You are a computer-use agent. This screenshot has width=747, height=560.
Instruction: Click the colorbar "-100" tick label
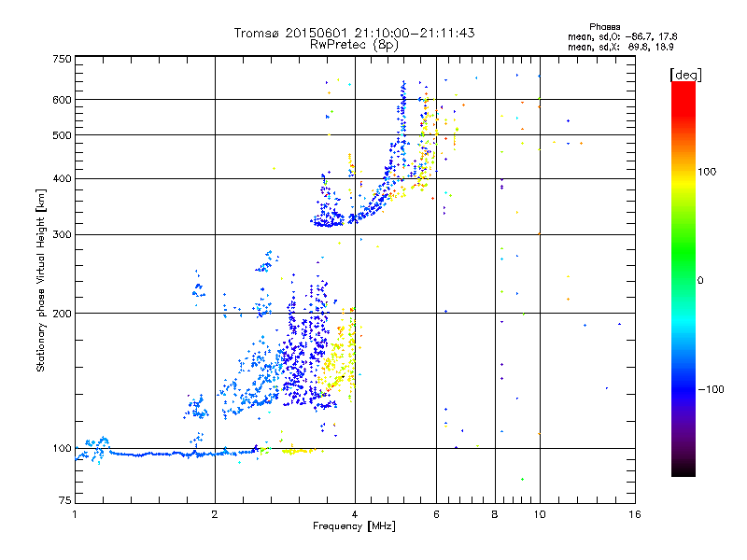point(711,389)
